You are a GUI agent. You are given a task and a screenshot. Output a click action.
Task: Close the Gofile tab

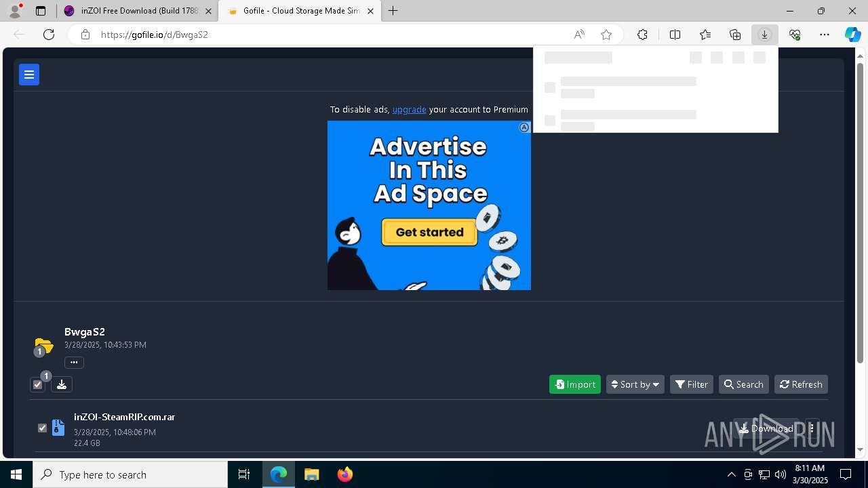coord(370,11)
